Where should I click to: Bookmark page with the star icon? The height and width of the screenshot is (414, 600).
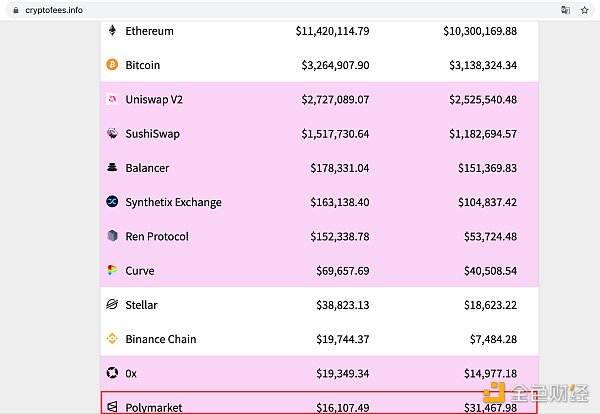coord(584,9)
